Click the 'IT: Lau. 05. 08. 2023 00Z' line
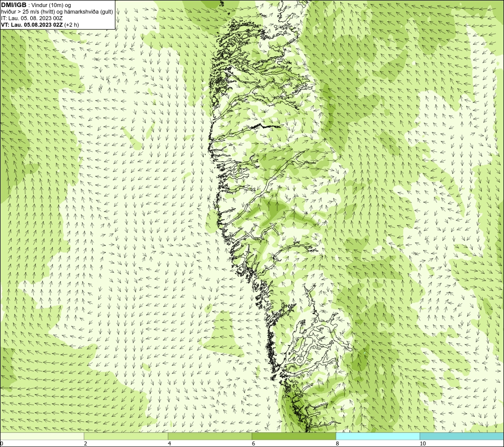The image size is (504, 447). click(x=32, y=18)
